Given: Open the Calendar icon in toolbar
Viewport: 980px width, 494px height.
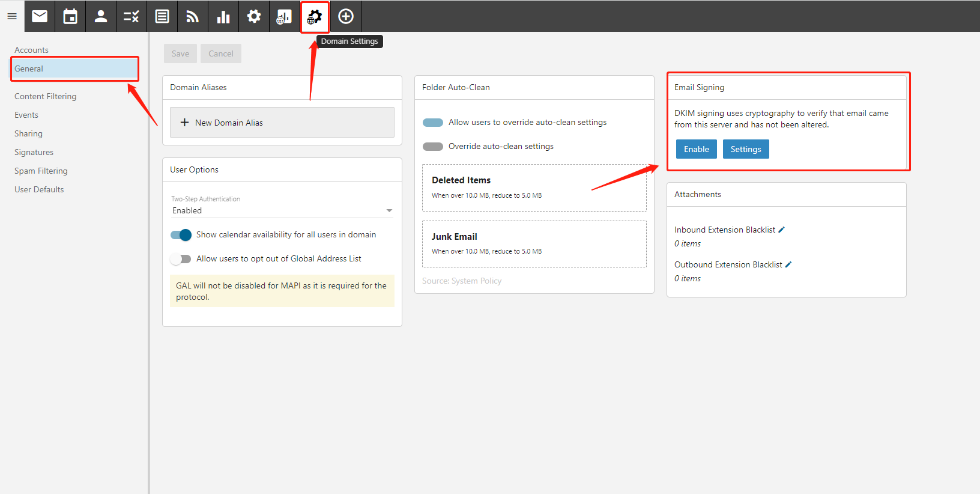Looking at the screenshot, I should click(70, 16).
